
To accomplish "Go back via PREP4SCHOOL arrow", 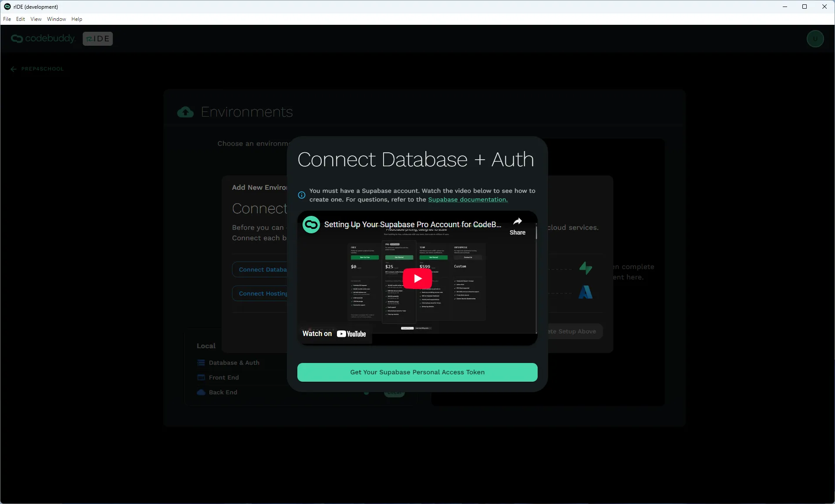I will [13, 69].
